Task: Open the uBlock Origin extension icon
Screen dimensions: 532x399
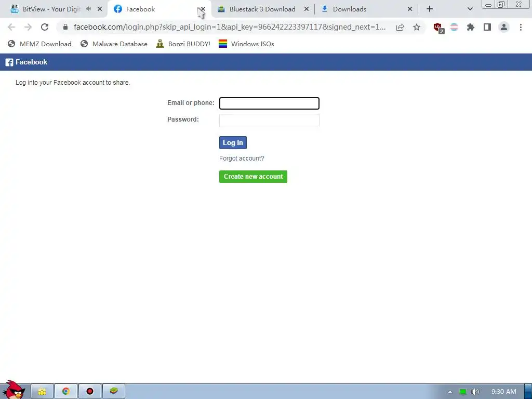Action: (438, 28)
